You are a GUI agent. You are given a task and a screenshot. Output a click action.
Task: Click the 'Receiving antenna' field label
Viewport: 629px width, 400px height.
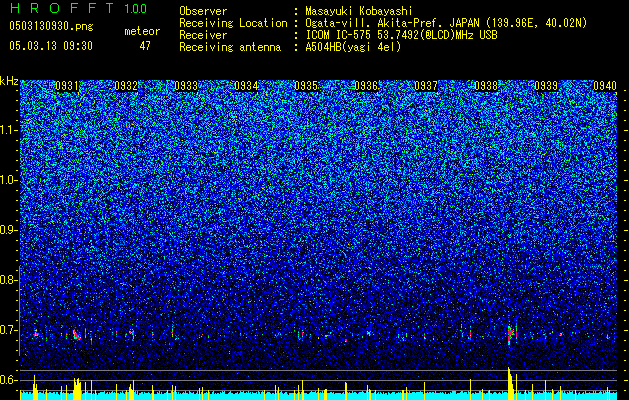point(230,47)
